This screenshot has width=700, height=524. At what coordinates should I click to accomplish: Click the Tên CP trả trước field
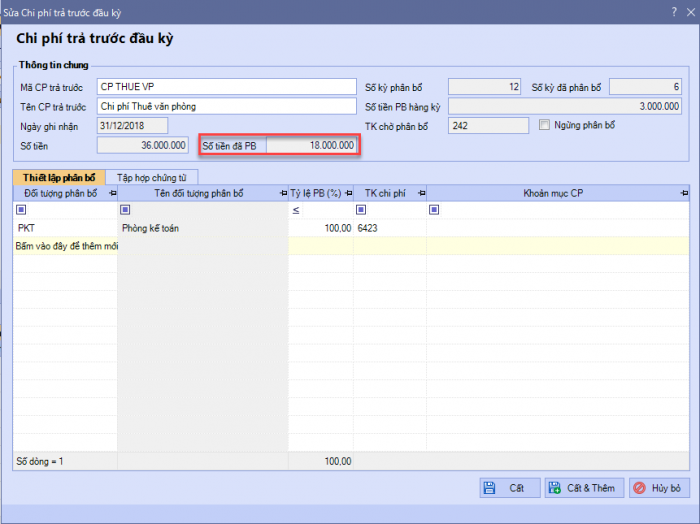(226, 106)
